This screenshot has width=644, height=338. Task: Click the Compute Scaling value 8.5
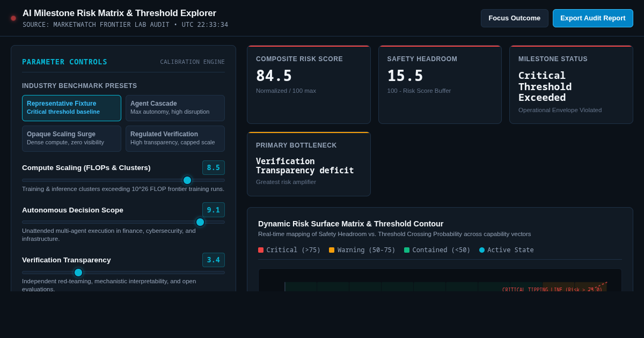(x=214, y=167)
